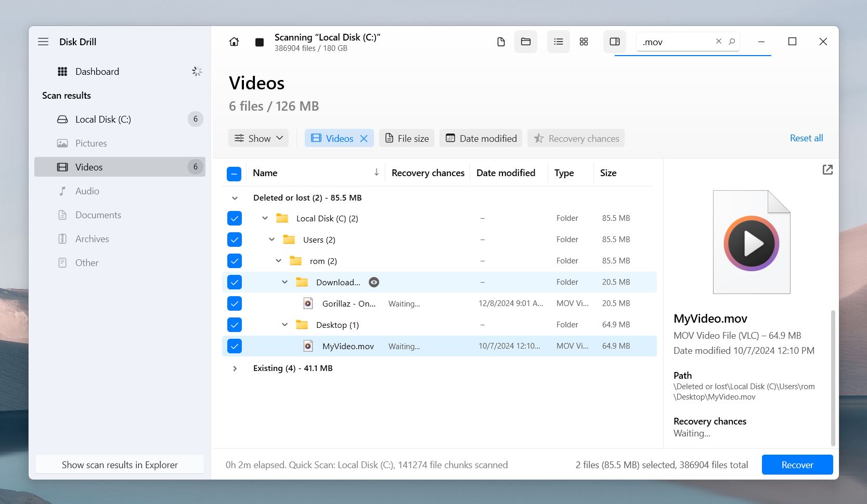Sort by Recovery chances column header
This screenshot has height=504, width=867.
pyautogui.click(x=428, y=173)
